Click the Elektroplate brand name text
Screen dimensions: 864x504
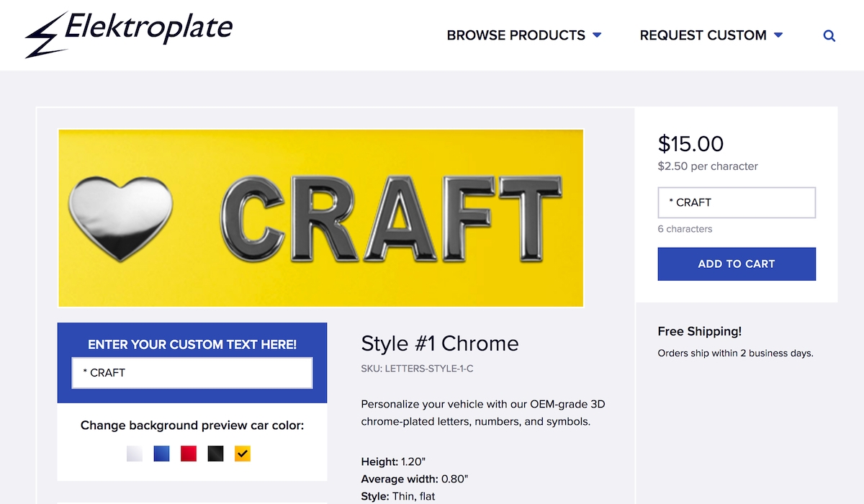(x=148, y=29)
